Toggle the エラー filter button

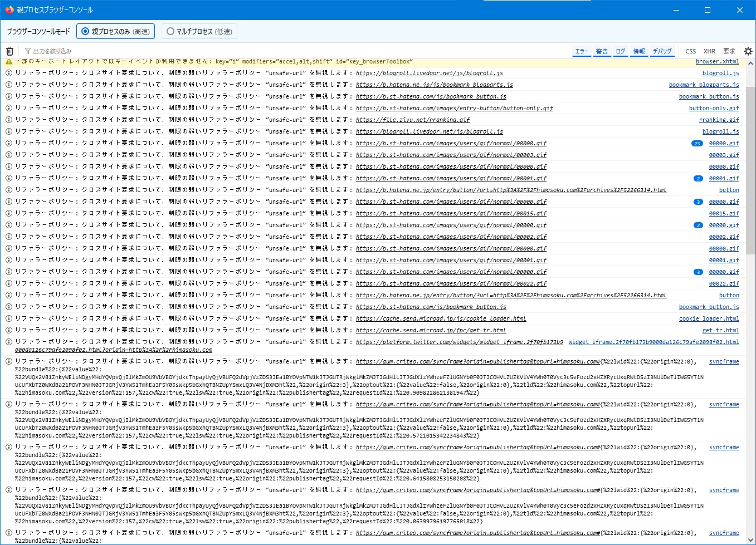[581, 51]
